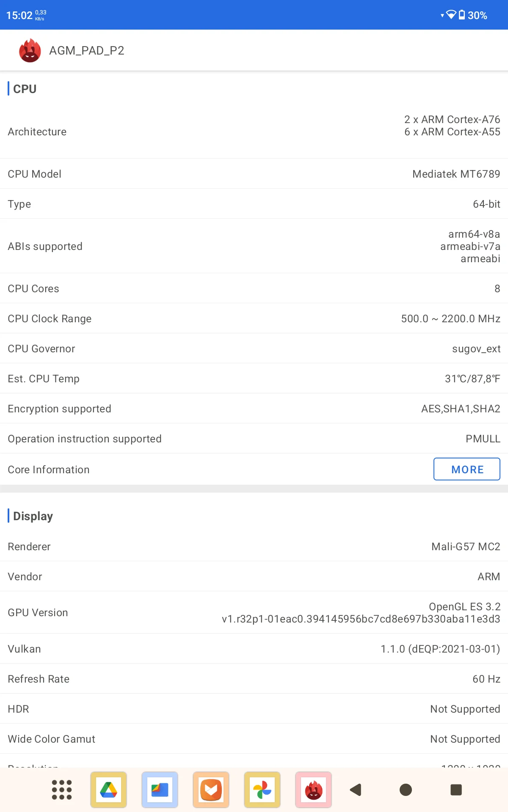Open the orange shield app in taskbar
The height and width of the screenshot is (812, 508).
211,790
